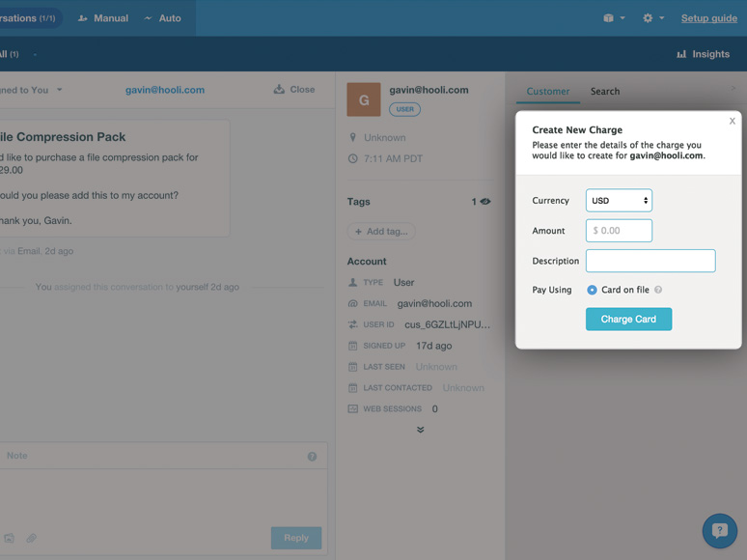
Task: Click the gavin@hooli.com conversation link
Action: click(165, 90)
